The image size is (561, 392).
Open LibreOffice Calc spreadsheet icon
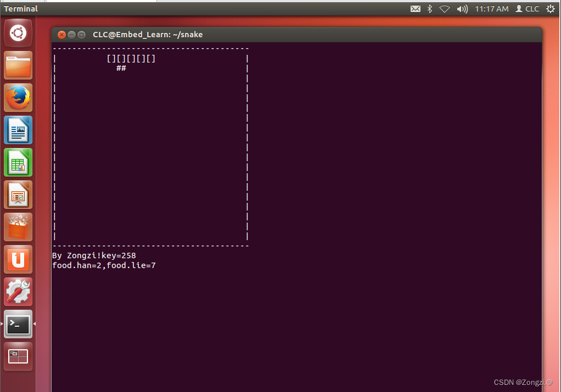point(18,162)
